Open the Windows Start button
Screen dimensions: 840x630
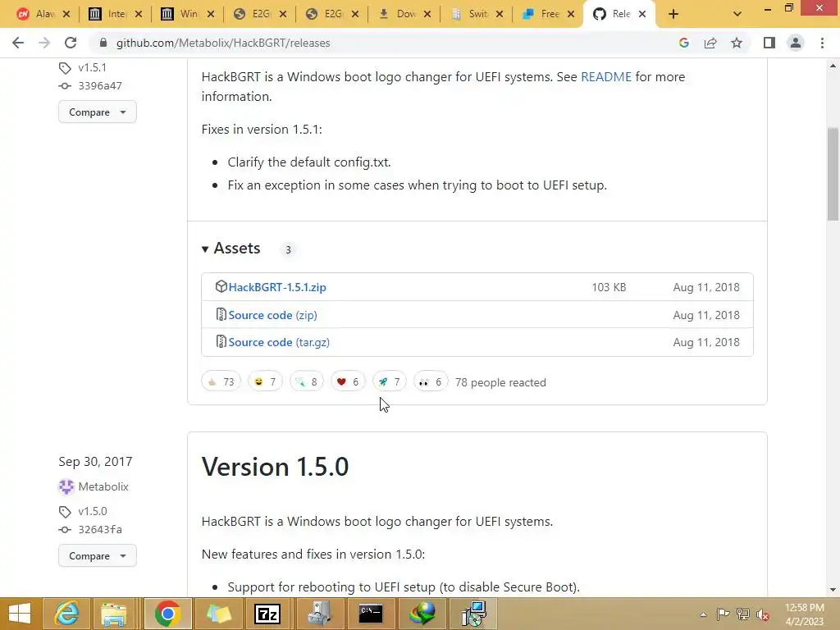pos(20,614)
